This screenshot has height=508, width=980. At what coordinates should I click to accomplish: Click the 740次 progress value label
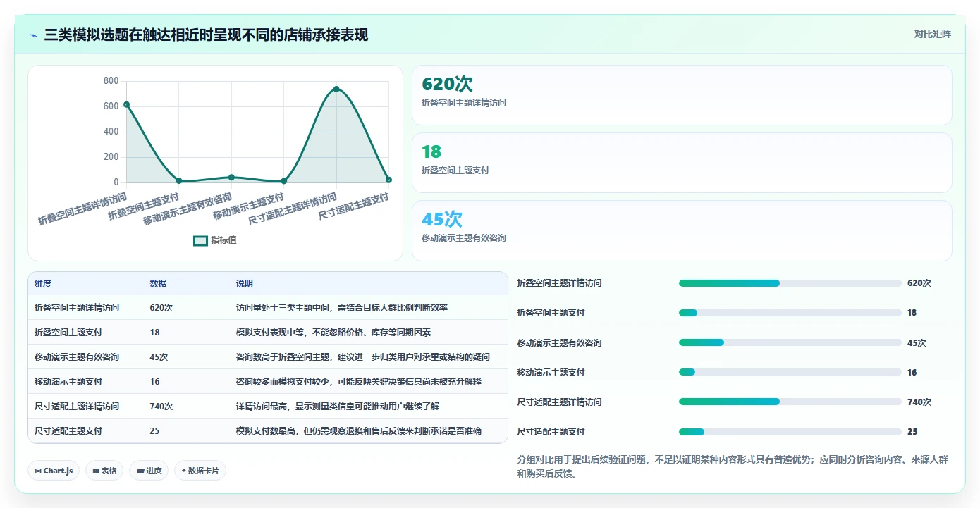click(919, 402)
